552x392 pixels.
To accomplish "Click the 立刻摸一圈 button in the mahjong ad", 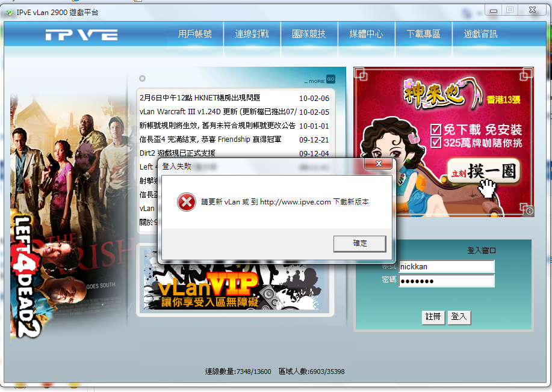I will [x=484, y=171].
